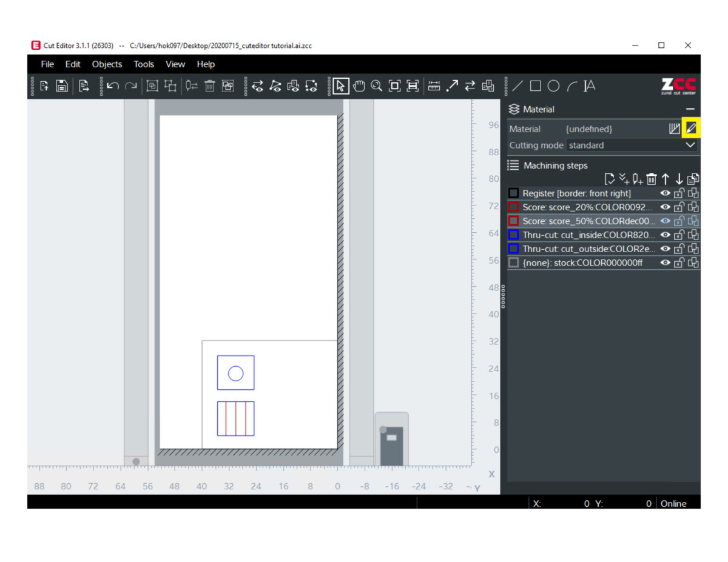Open the View menu
The image size is (728, 562).
click(175, 64)
